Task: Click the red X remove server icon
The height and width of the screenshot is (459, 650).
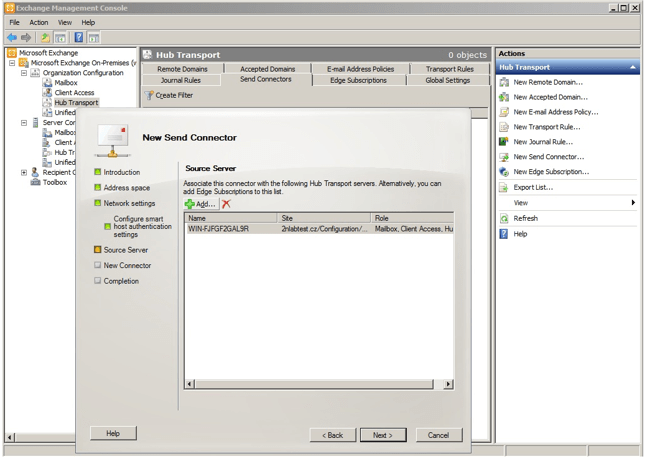Action: [x=226, y=204]
